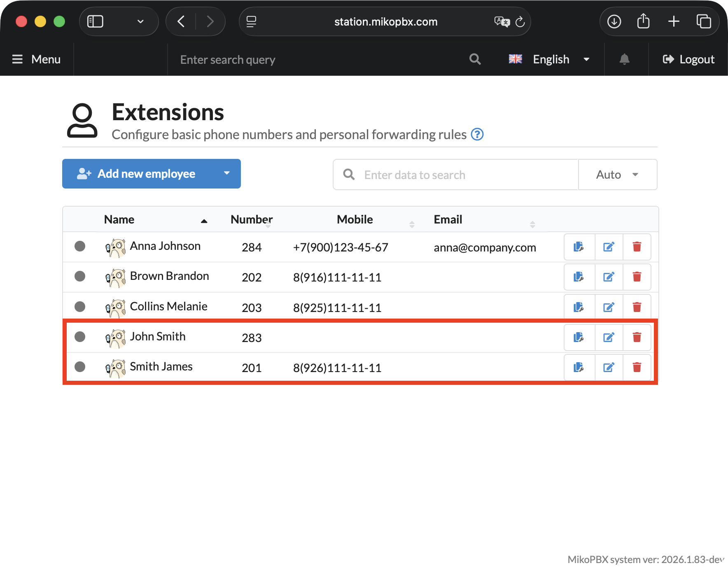Click the edit icon for Smith James
Screen dimensions: 728x568
point(609,368)
